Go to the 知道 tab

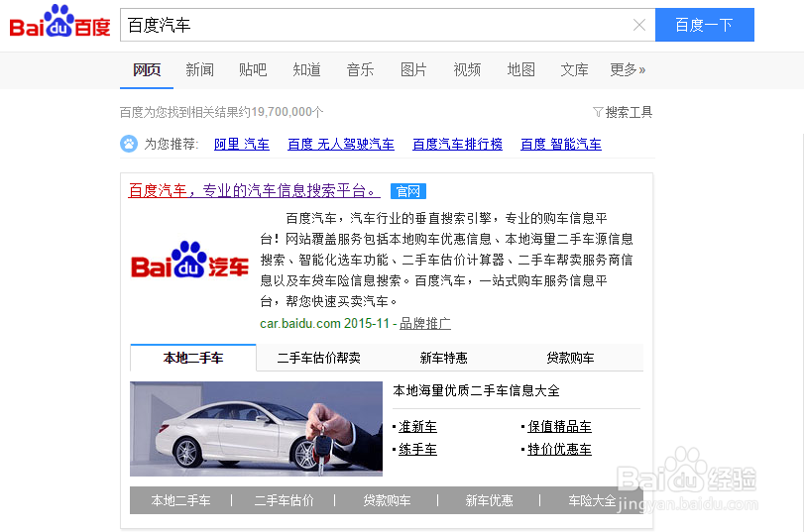point(306,69)
